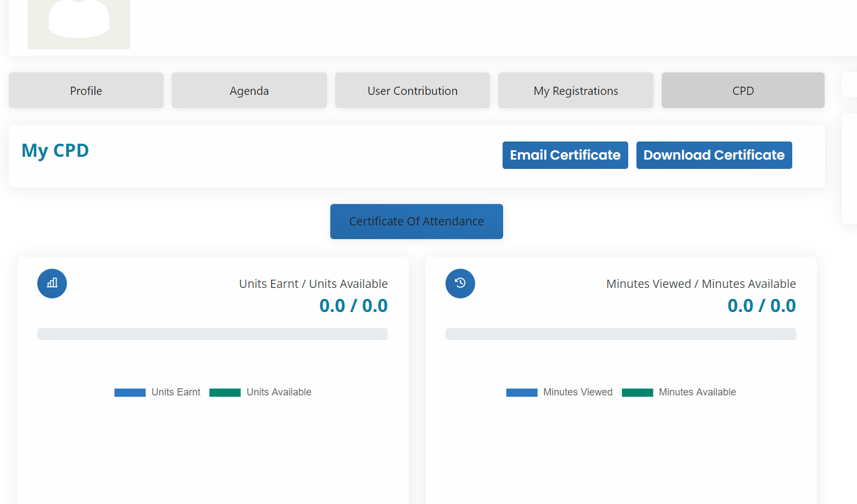
Task: Click the My CPD heading
Action: point(55,150)
